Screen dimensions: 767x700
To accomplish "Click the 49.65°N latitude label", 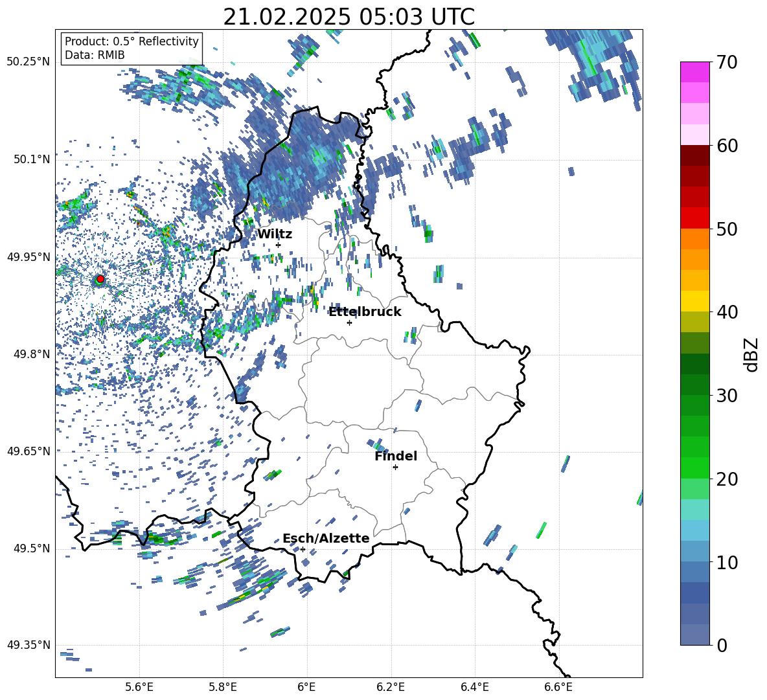I will pos(29,451).
